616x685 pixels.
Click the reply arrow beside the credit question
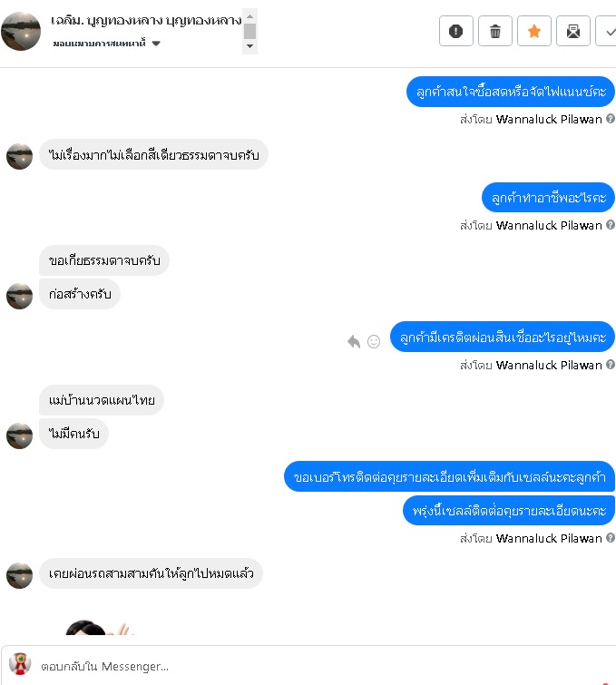pyautogui.click(x=354, y=341)
